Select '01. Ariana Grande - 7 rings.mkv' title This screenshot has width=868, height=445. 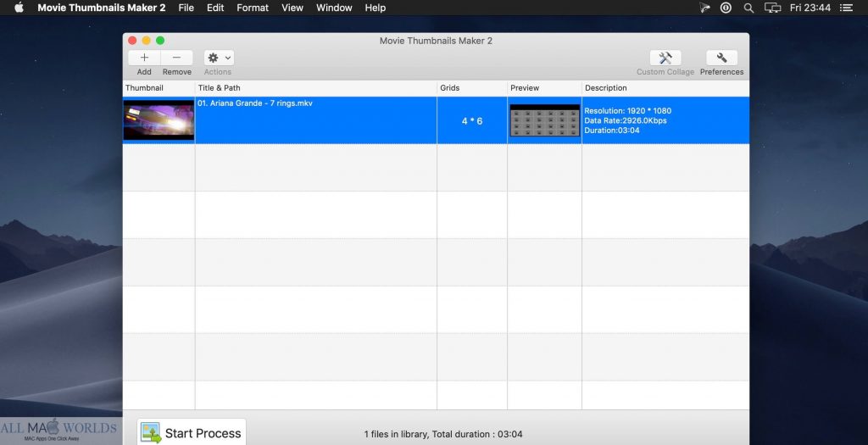click(x=255, y=103)
